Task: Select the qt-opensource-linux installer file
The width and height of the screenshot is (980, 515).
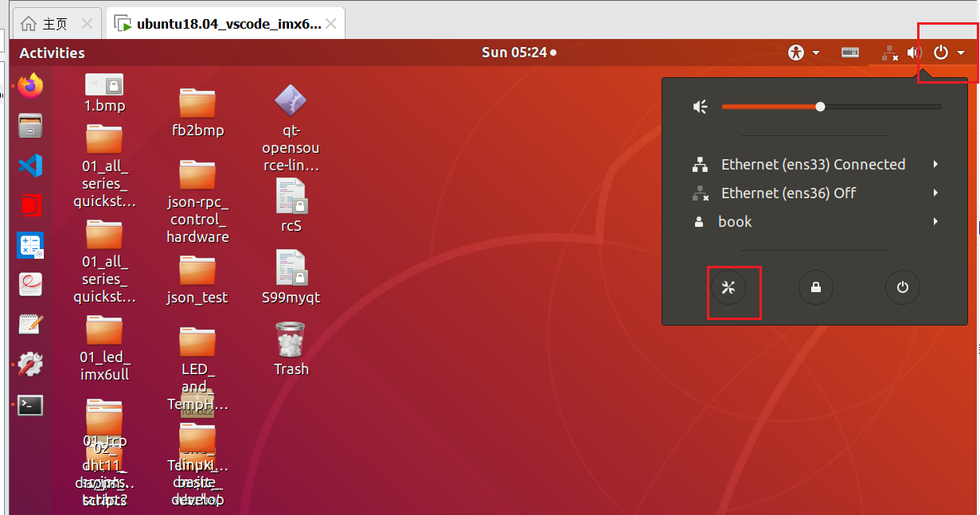Action: (291, 128)
